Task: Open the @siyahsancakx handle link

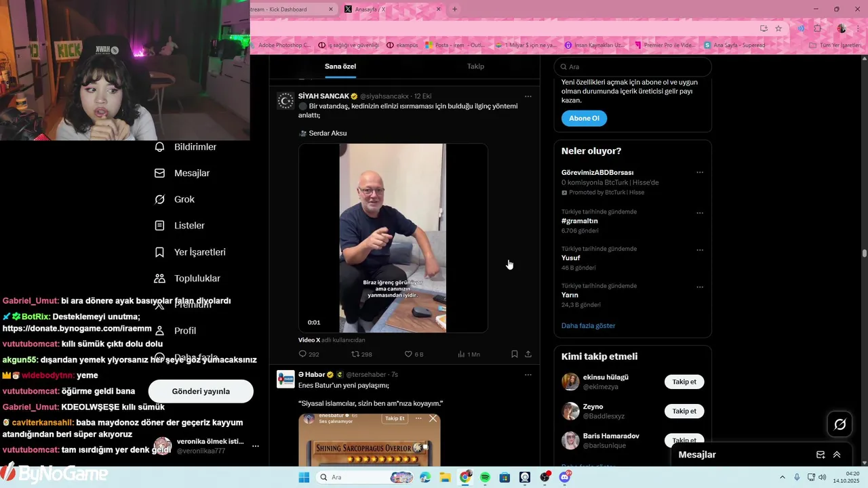Action: [384, 96]
